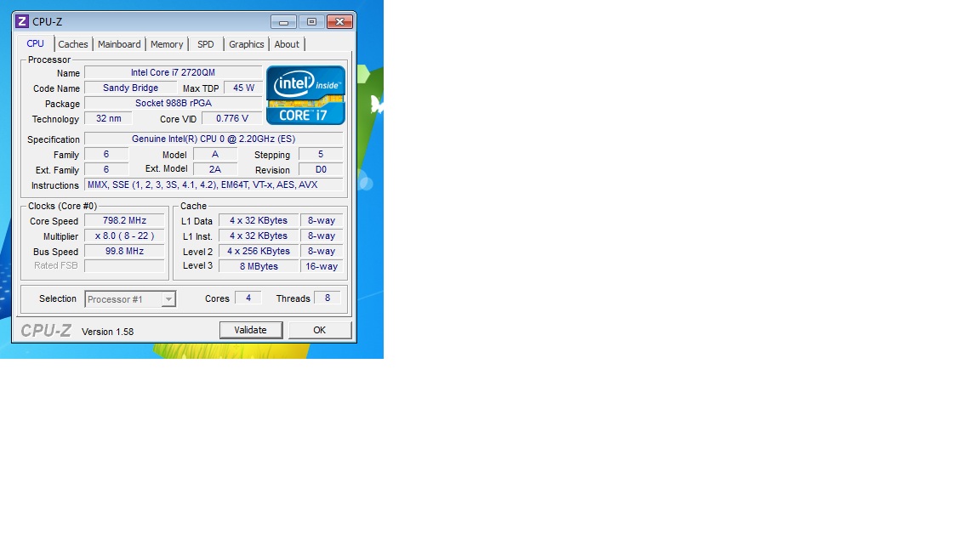Click the Genuine Intel(R) CPU specification field
The width and height of the screenshot is (980, 551).
pos(214,139)
